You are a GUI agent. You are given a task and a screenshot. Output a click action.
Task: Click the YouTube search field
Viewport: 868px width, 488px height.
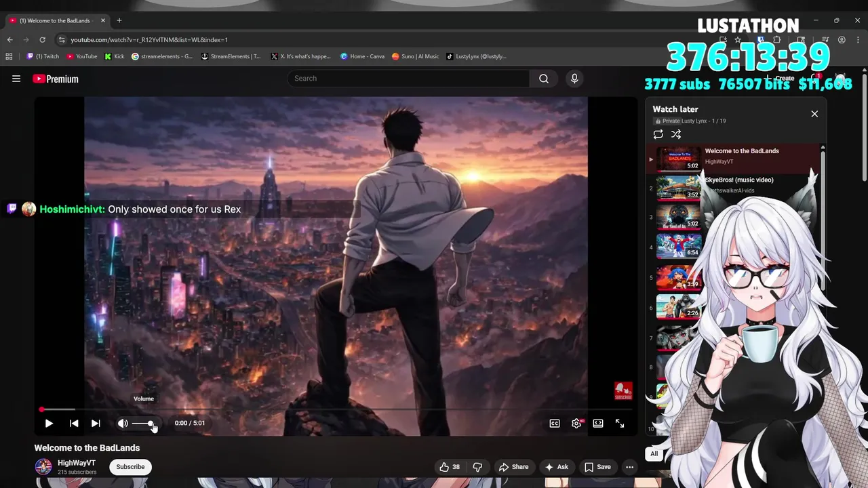coord(408,79)
